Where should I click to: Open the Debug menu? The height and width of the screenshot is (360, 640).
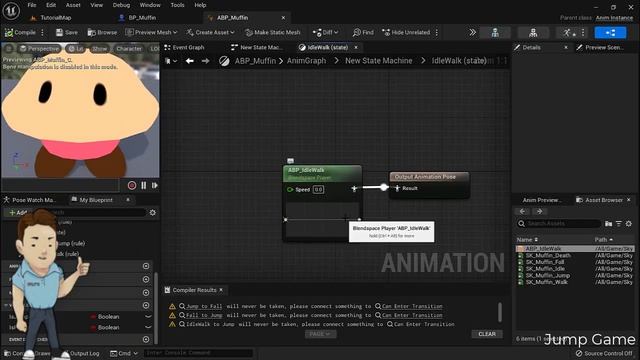click(121, 5)
